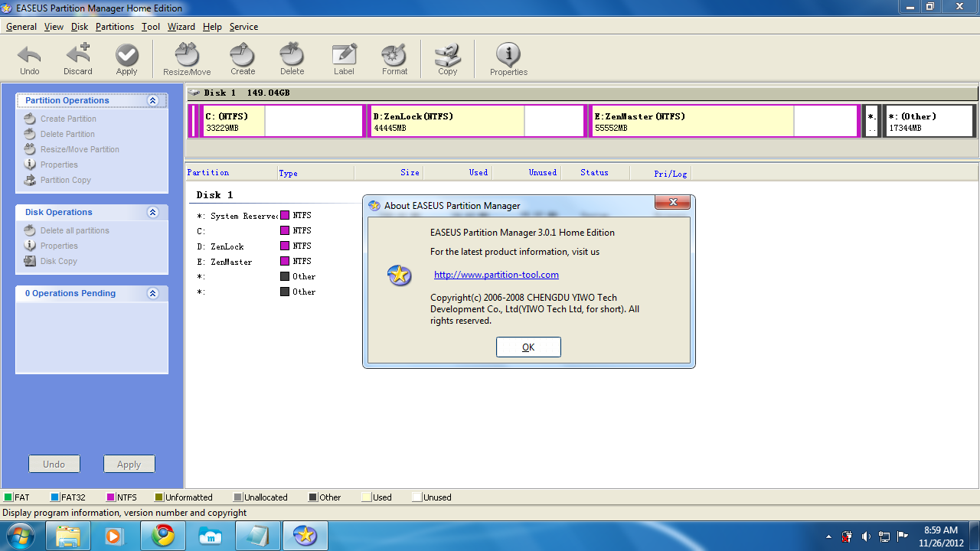Image resolution: width=980 pixels, height=551 pixels.
Task: Click the EASEUS Partition Manager taskbar icon
Action: tap(305, 536)
